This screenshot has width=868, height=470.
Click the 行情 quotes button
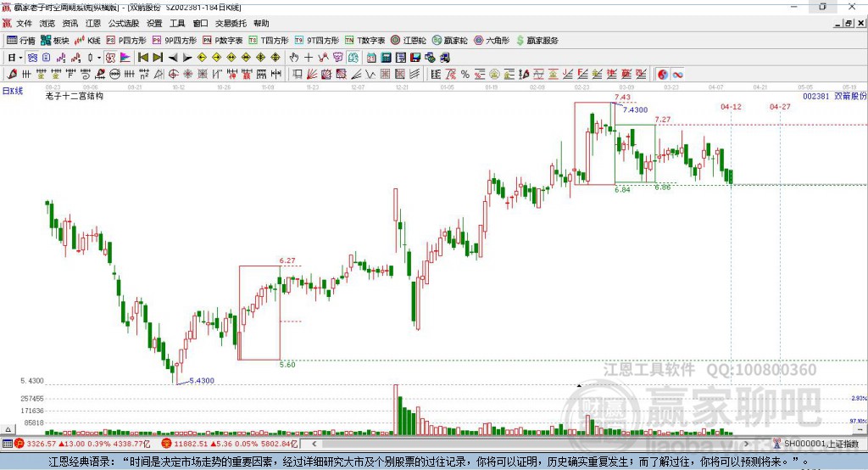(21, 41)
